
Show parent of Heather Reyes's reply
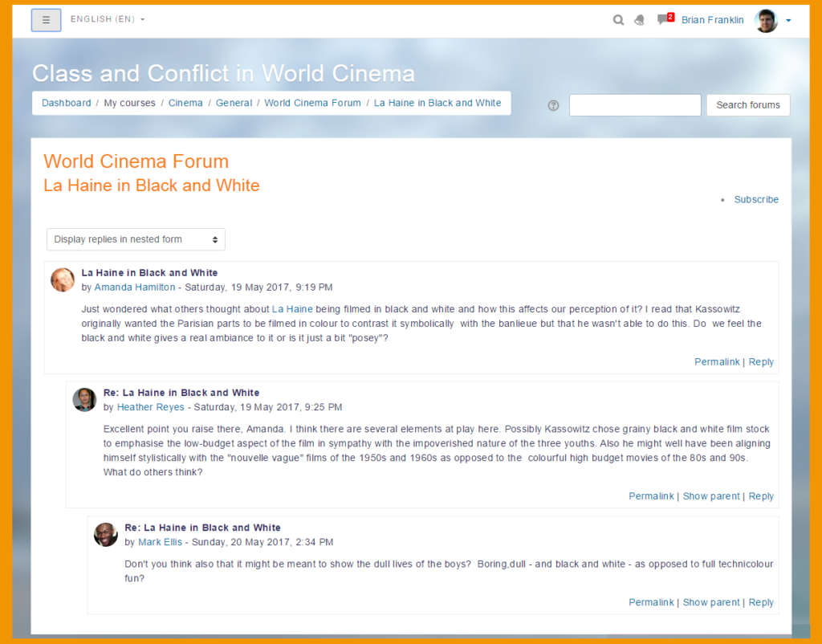[x=711, y=495]
